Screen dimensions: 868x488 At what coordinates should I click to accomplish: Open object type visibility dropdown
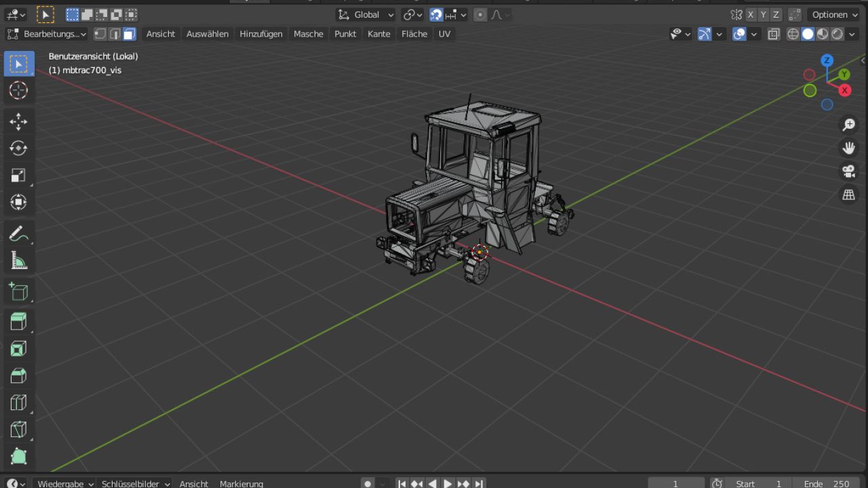pos(680,34)
